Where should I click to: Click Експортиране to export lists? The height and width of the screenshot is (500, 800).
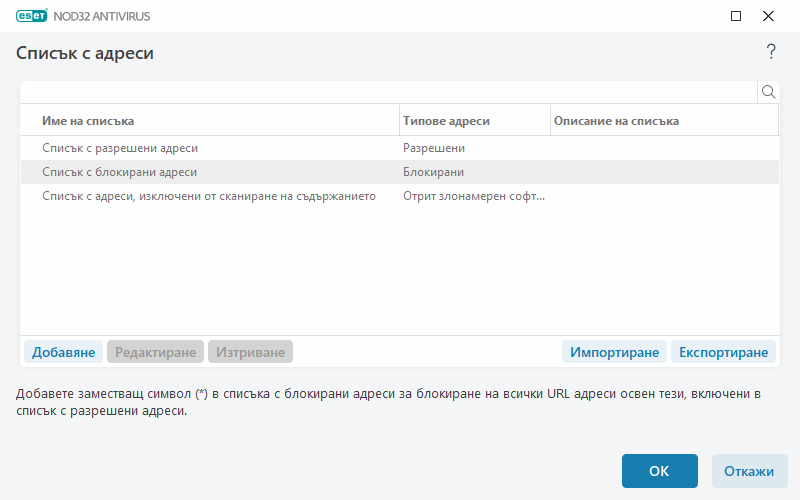click(723, 352)
